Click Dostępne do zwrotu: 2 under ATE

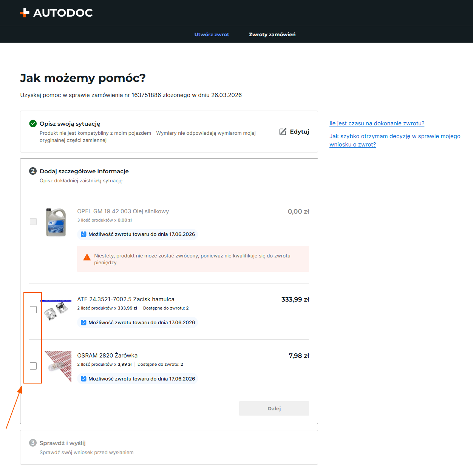pyautogui.click(x=166, y=308)
